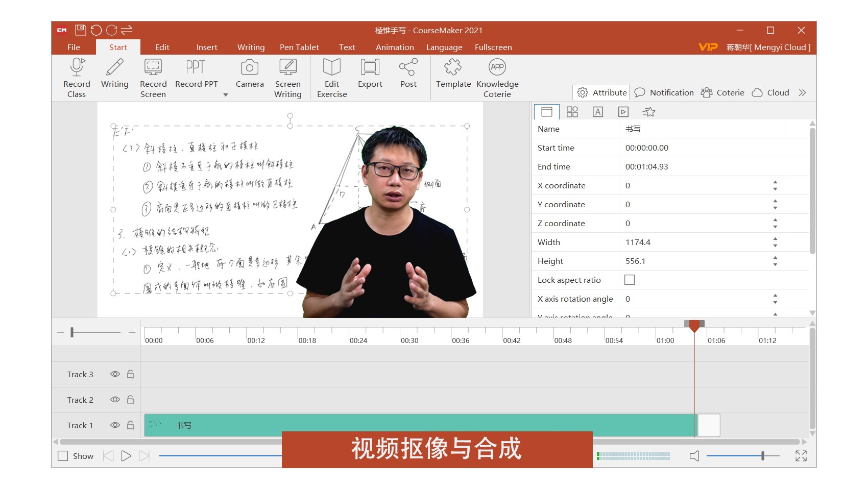Open the Writing tool in ribbon
This screenshot has height=488, width=868.
click(x=114, y=74)
